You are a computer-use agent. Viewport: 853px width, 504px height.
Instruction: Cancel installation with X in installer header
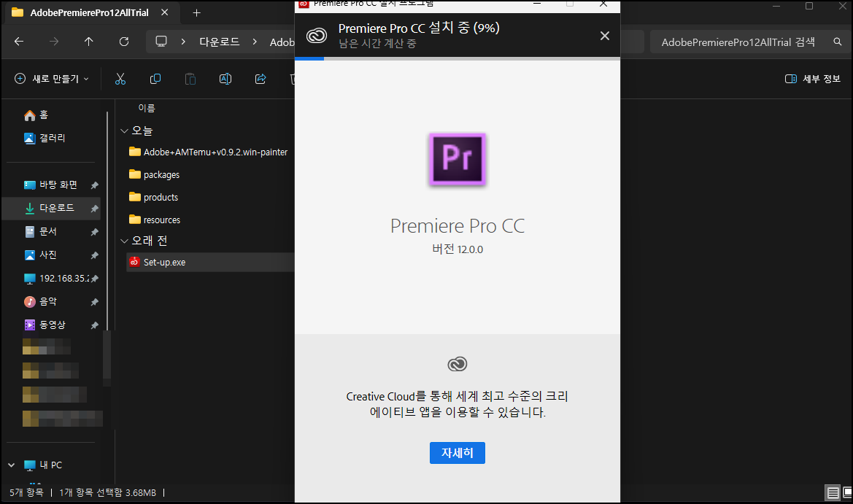tap(604, 36)
